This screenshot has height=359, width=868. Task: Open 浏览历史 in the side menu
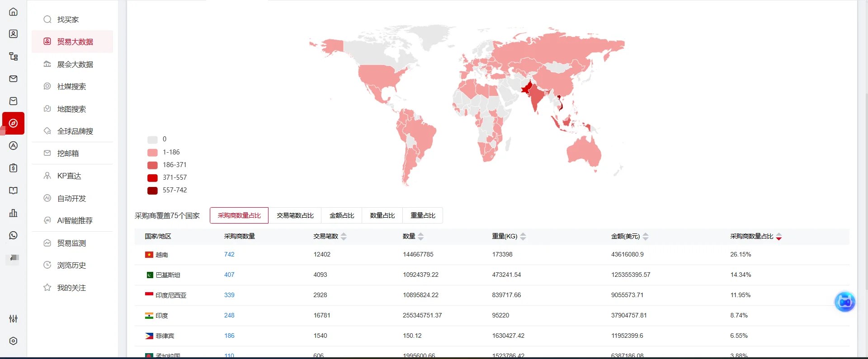pyautogui.click(x=72, y=265)
